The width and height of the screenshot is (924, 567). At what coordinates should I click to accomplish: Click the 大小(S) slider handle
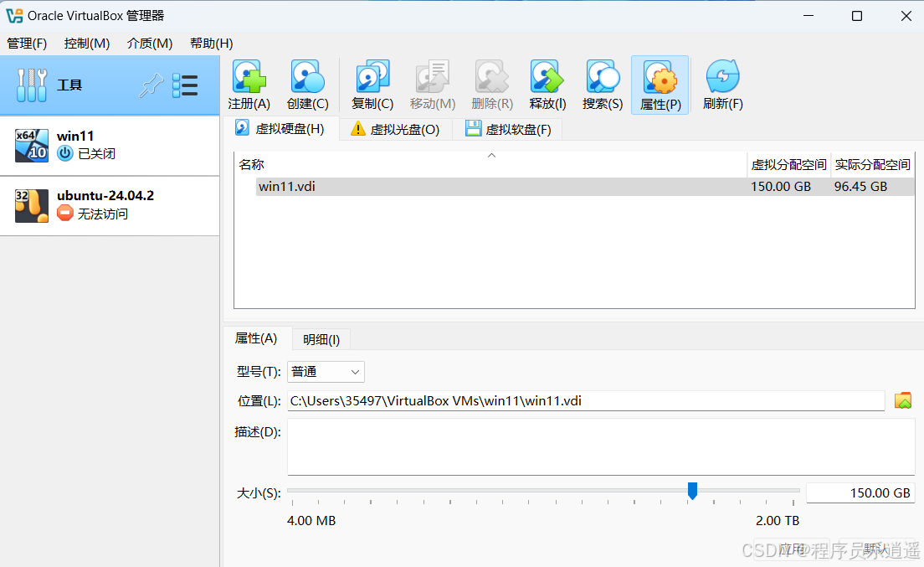(x=692, y=491)
